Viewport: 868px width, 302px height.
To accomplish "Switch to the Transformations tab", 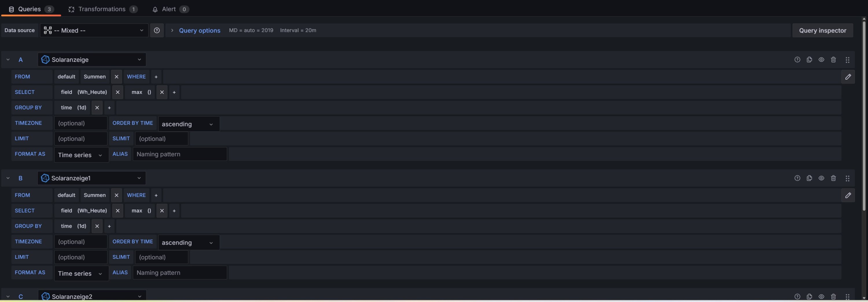I will [102, 9].
